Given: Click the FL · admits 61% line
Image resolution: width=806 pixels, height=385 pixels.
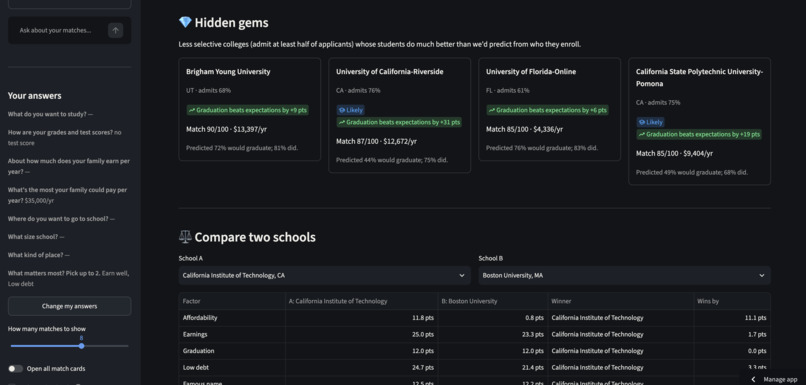Looking at the screenshot, I should (x=508, y=90).
